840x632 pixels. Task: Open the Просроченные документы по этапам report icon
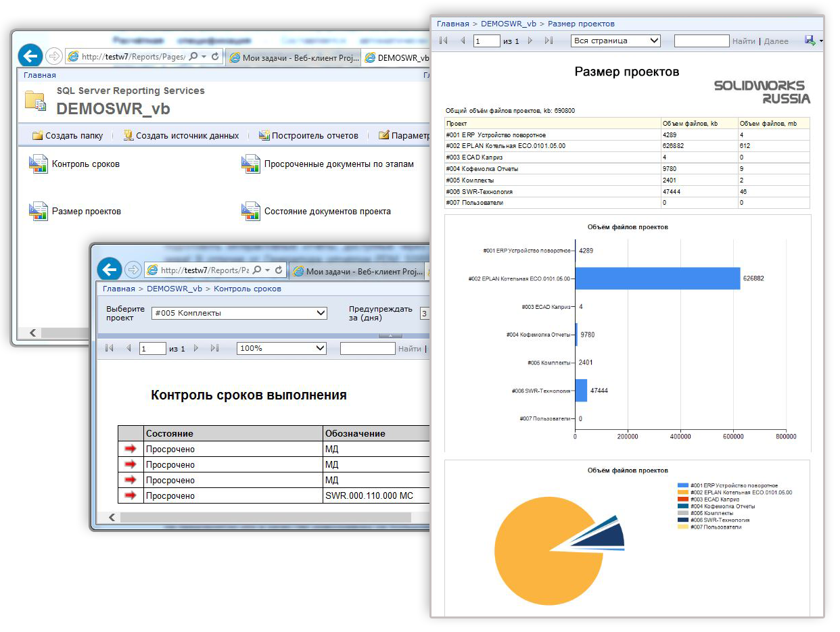(x=251, y=164)
